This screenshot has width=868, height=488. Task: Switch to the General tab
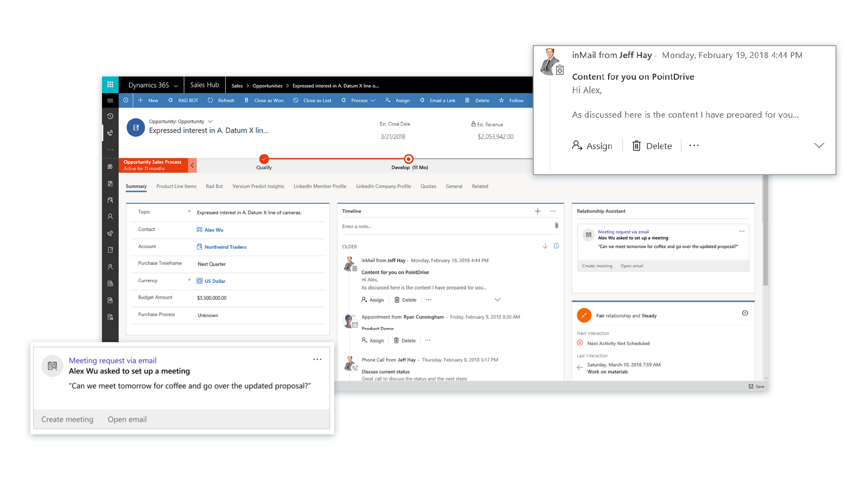454,187
